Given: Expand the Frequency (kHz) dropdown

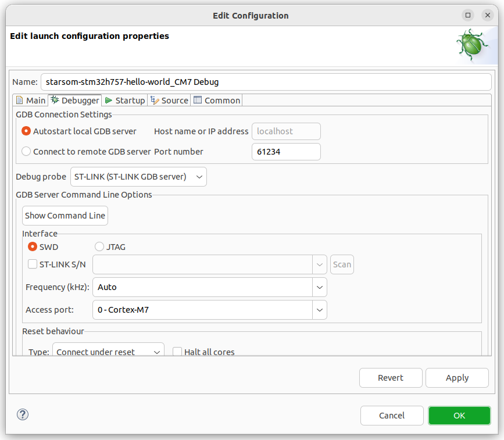Looking at the screenshot, I should tap(319, 287).
